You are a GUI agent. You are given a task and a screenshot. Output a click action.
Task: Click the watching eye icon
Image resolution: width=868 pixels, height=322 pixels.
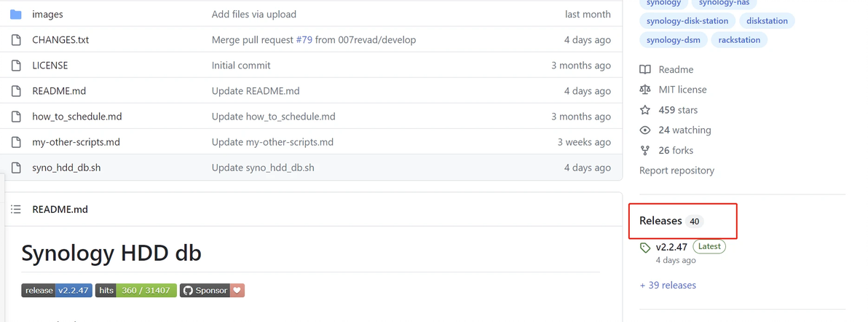pos(645,130)
